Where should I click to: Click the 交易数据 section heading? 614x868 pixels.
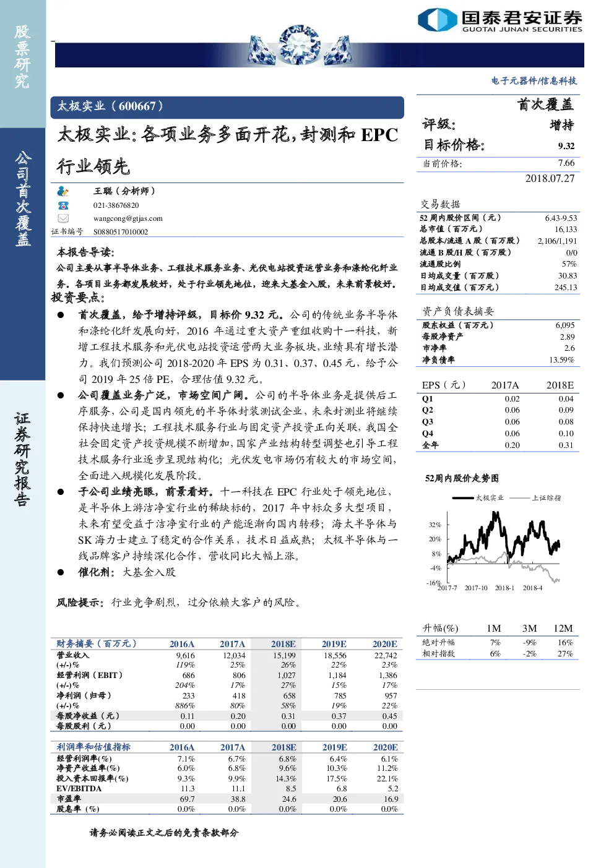[441, 204]
